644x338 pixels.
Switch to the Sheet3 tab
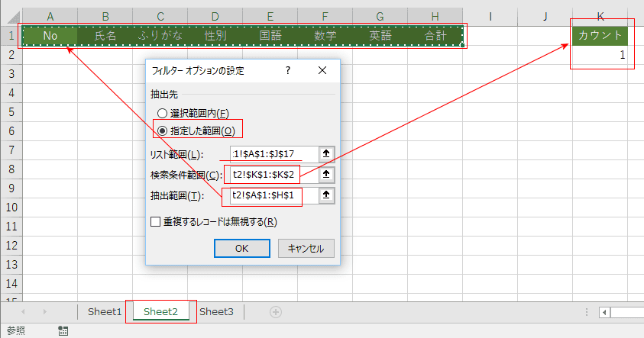[x=216, y=312]
